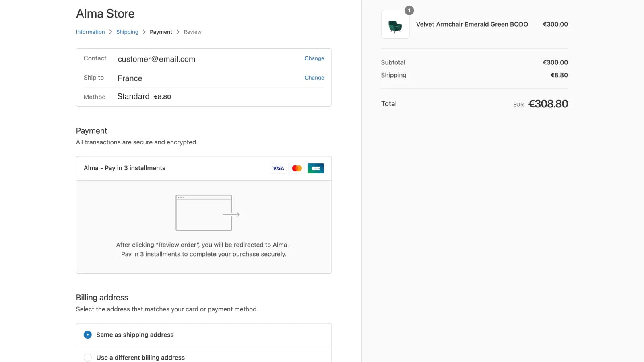Screen dimensions: 644x362
Task: Click the Subtotal label
Action: [x=393, y=62]
